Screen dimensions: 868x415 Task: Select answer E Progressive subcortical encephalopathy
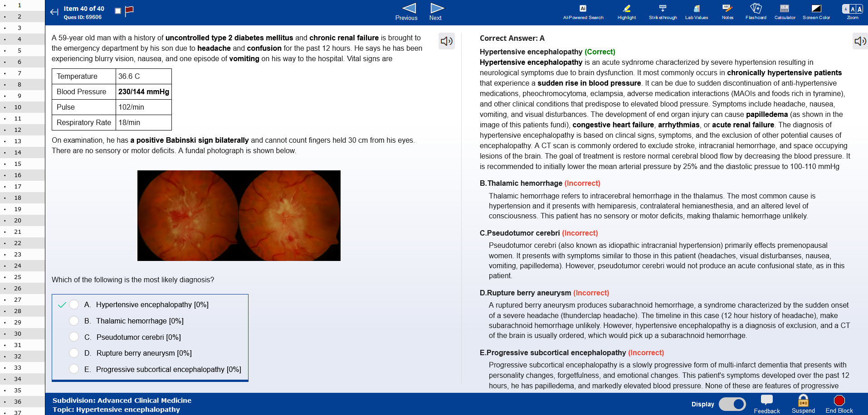pyautogui.click(x=74, y=369)
